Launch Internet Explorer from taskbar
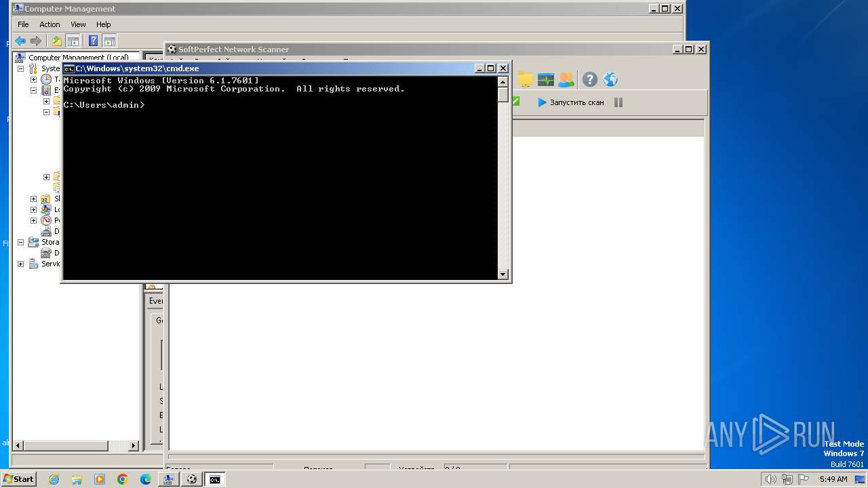 coord(54,479)
